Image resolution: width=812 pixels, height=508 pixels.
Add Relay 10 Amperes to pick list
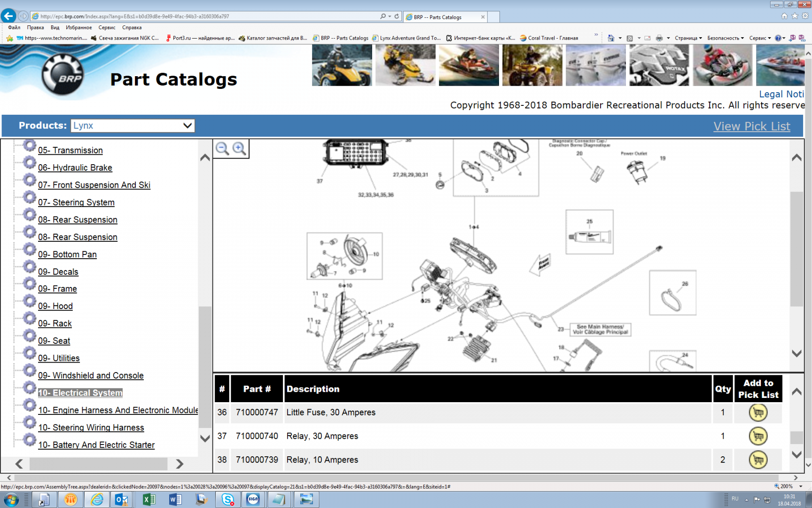tap(758, 460)
